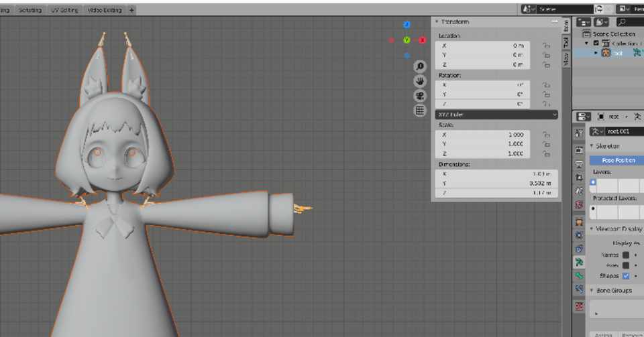Screen dimensions: 644x337
Task: Click the zoom magnifier icon in viewport
Action: click(420, 66)
